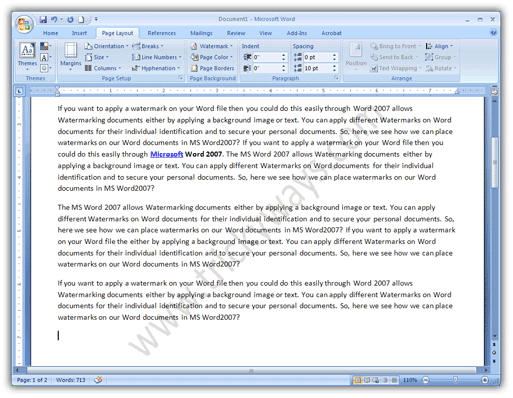This screenshot has height=398, width=513.
Task: Open the Text Wrapping menu
Action: (x=396, y=68)
